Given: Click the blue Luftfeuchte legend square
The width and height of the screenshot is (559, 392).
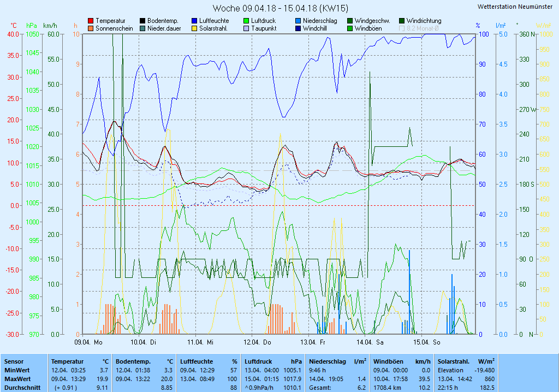Looking at the screenshot, I should (x=194, y=21).
